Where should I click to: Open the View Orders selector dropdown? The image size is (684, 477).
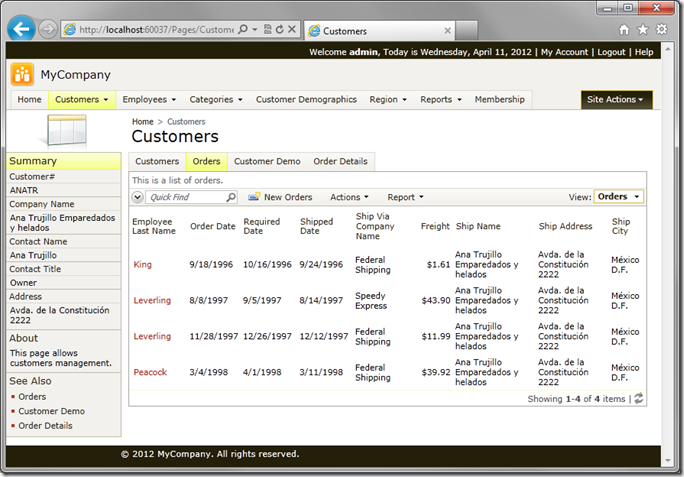pos(619,197)
